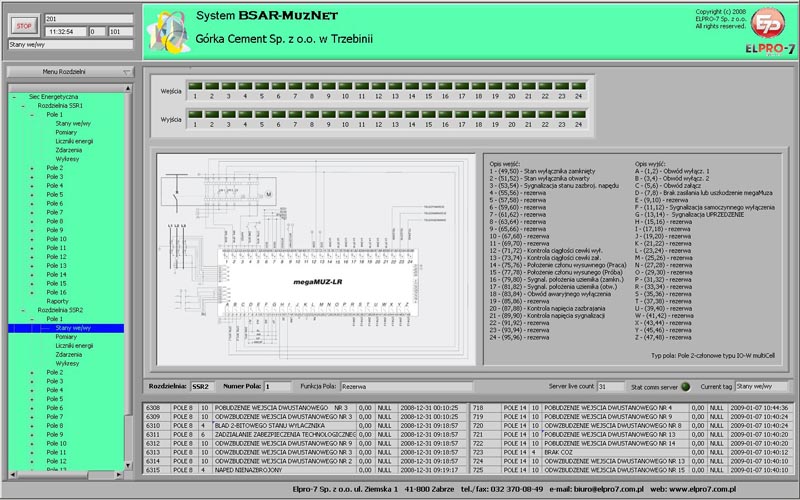Open the www.elpro7.com.pl web link

click(x=702, y=489)
